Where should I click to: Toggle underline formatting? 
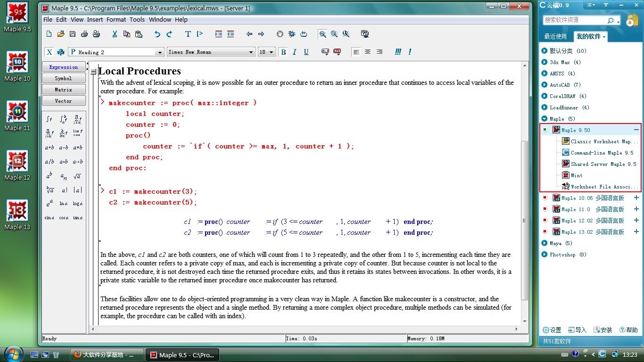coord(306,52)
